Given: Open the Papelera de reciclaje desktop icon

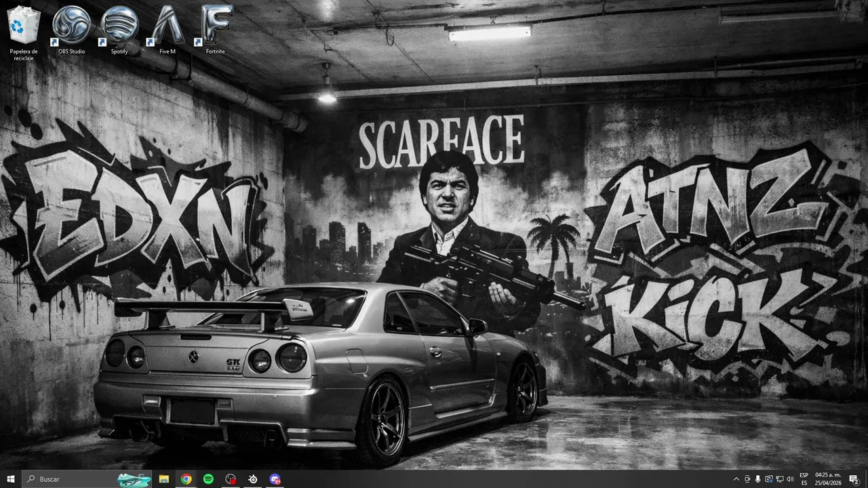Looking at the screenshot, I should (x=24, y=33).
